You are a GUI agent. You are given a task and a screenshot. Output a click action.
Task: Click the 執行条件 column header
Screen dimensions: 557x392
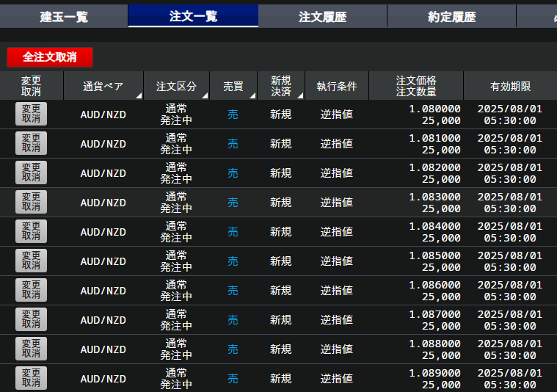click(x=337, y=86)
